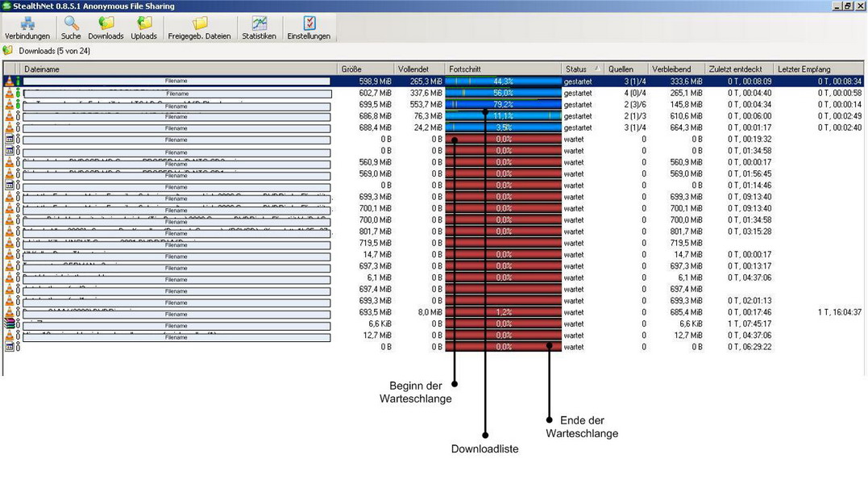Viewport: 868px width, 484px height.
Task: Sort by Status column header
Action: [583, 69]
